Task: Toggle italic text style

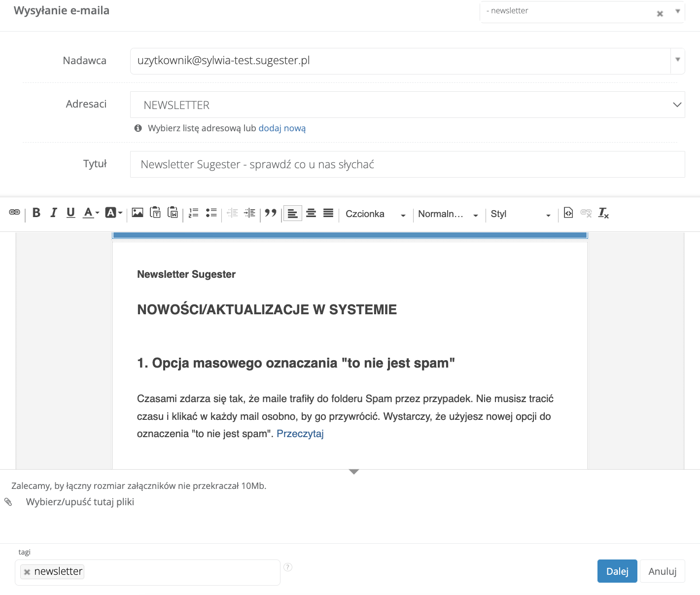Action: (54, 213)
